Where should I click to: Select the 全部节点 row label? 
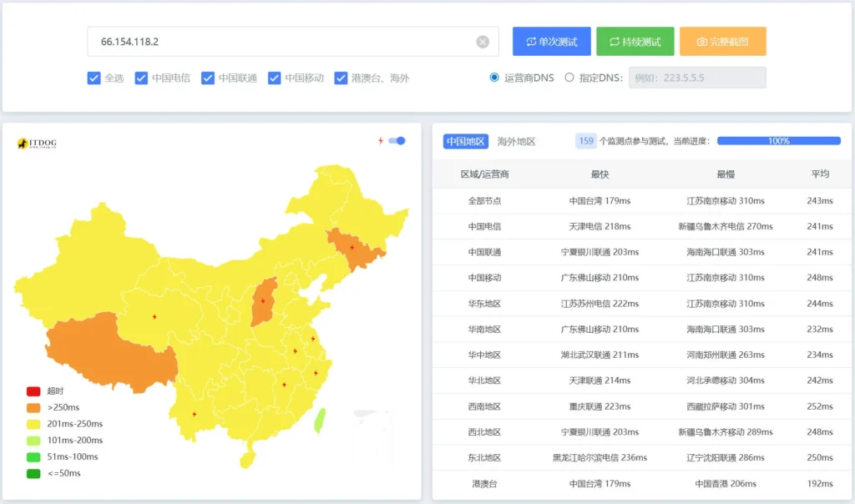484,200
